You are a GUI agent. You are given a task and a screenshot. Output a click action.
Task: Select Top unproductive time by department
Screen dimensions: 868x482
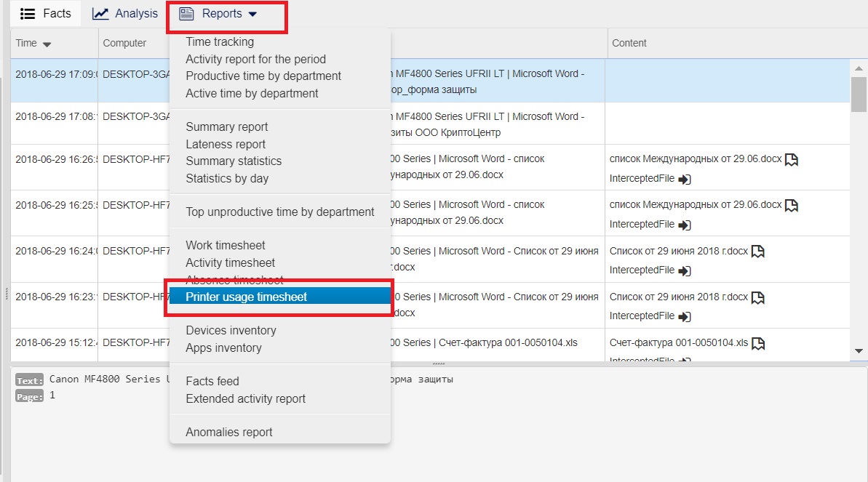(279, 212)
